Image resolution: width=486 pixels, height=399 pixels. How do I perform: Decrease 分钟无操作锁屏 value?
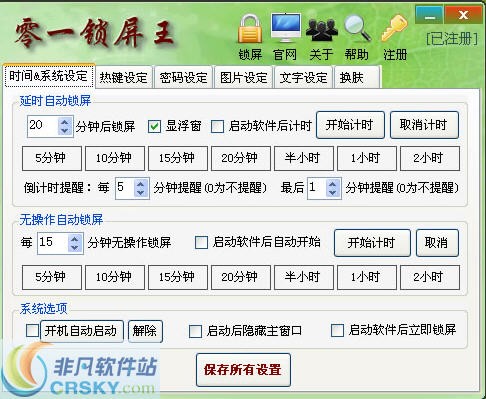(75, 247)
